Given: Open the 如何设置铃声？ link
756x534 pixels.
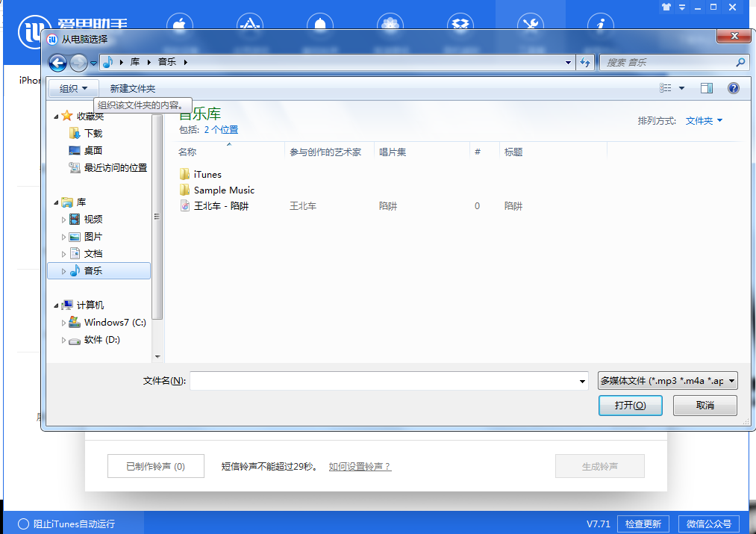Looking at the screenshot, I should (x=360, y=467).
